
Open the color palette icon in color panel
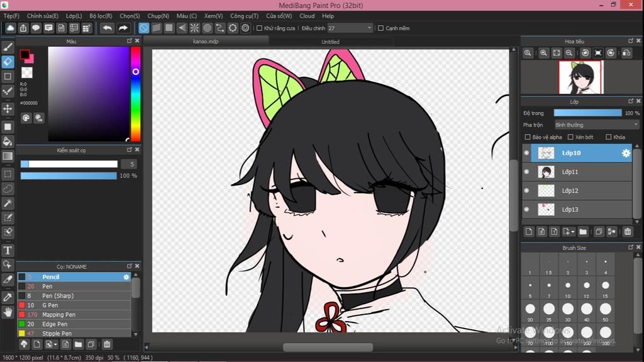tap(26, 118)
